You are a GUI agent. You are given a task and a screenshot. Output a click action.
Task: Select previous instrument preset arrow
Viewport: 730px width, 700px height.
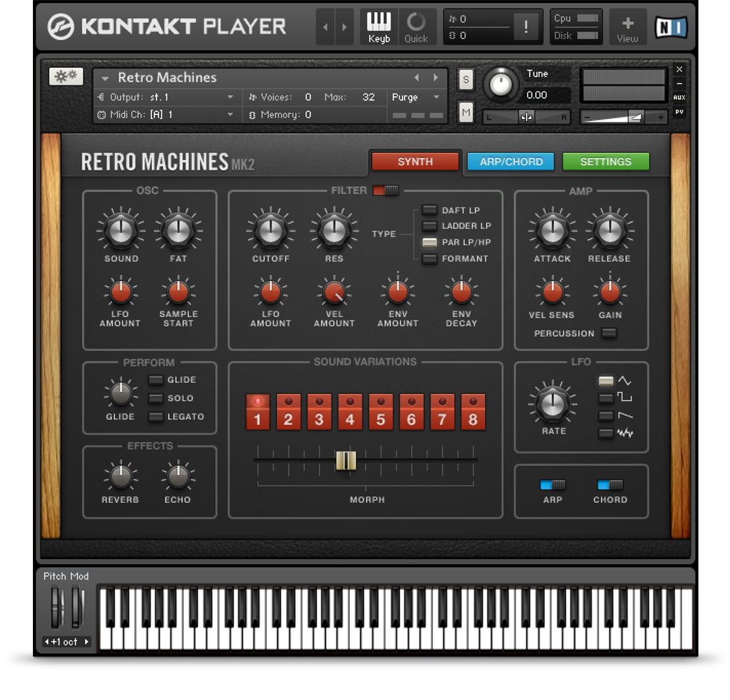coord(417,78)
